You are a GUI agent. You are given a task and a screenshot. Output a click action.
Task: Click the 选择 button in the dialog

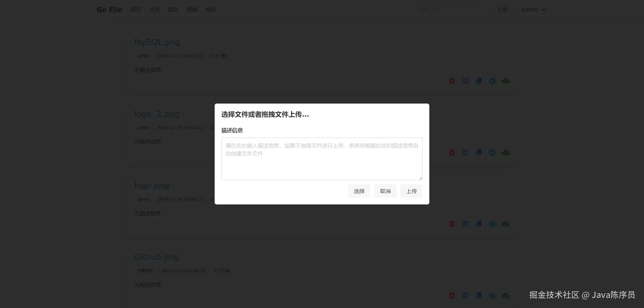pyautogui.click(x=359, y=191)
